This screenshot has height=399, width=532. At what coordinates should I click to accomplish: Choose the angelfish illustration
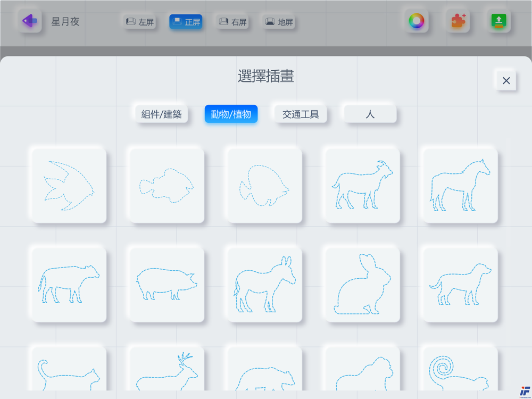coord(69,186)
